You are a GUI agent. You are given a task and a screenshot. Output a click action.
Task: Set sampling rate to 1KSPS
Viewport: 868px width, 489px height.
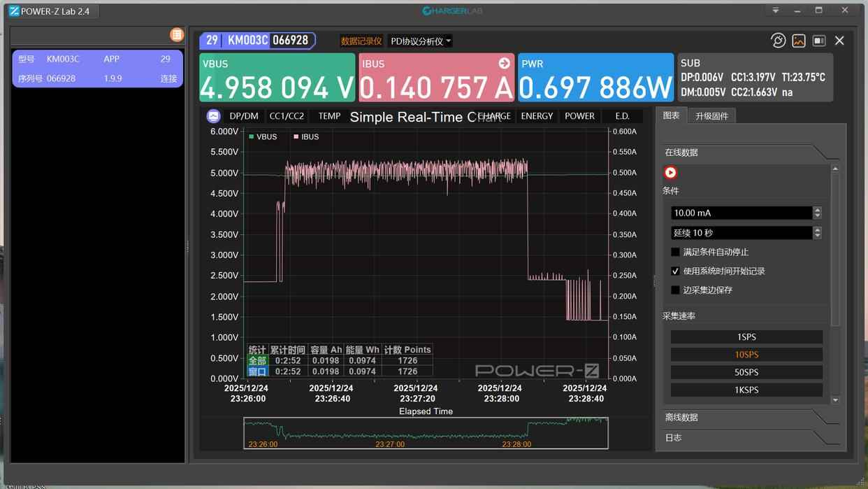(x=746, y=390)
